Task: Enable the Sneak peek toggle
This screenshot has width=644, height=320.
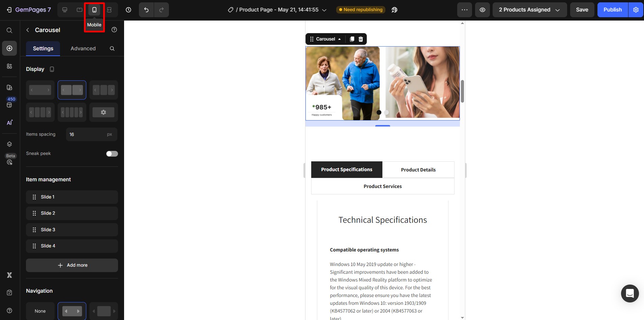Action: click(x=112, y=154)
